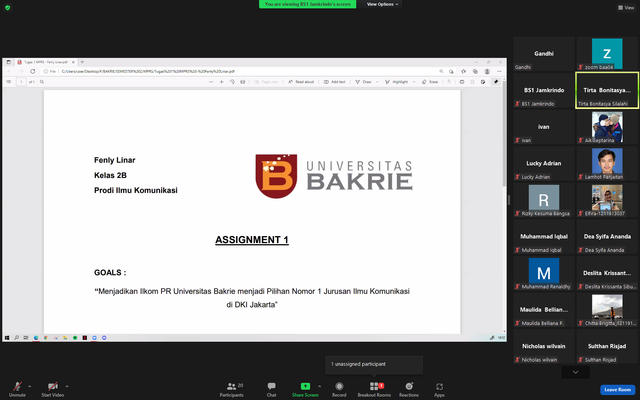Image resolution: width=640 pixels, height=400 pixels.
Task: Open Zoom Apps
Action: [439, 389]
